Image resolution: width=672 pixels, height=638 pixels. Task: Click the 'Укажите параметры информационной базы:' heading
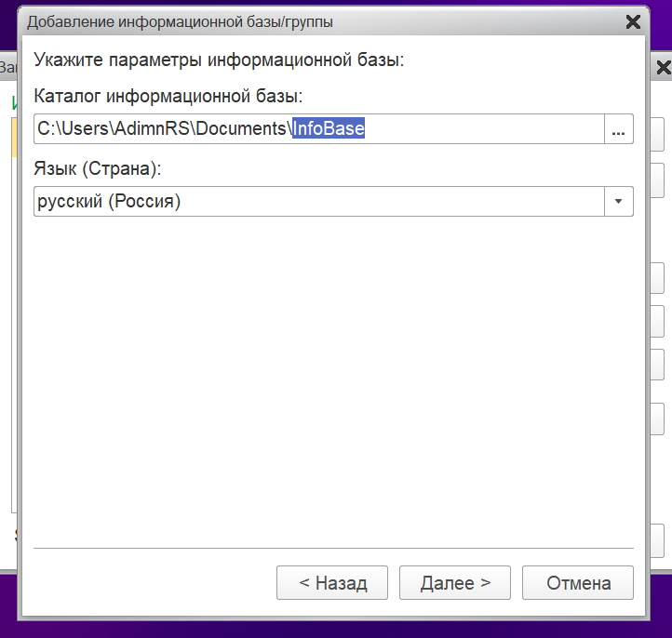[x=219, y=61]
